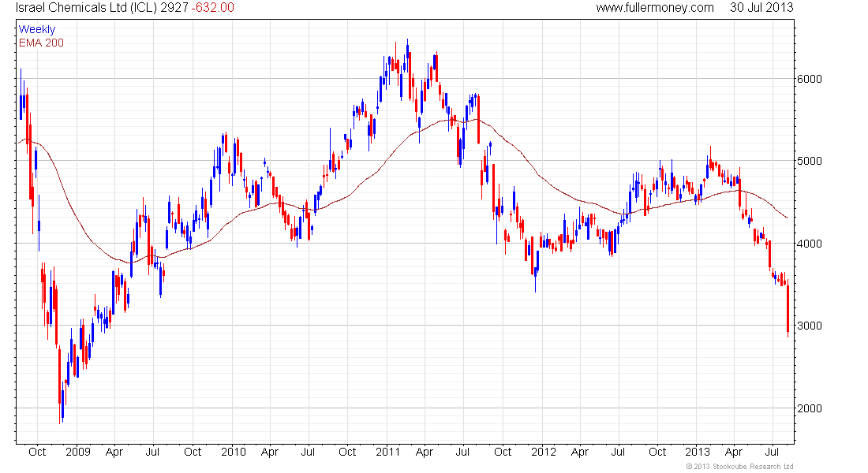The width and height of the screenshot is (868, 473).
Task: Click the 5000 price axis label
Action: (810, 161)
